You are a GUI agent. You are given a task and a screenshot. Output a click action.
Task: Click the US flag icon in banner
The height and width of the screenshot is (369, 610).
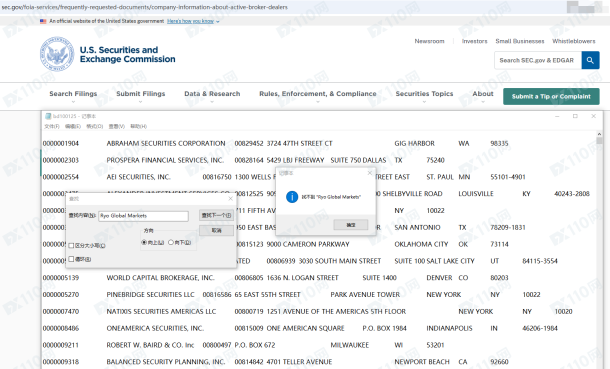pyautogui.click(x=43, y=21)
